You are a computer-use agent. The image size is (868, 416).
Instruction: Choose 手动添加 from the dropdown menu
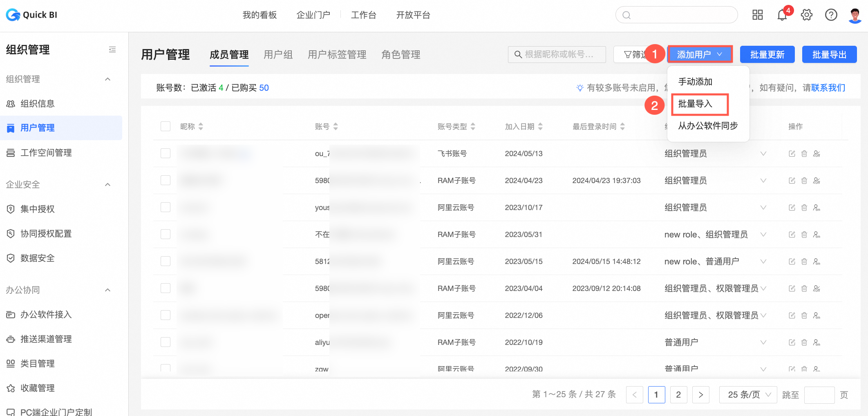click(695, 82)
